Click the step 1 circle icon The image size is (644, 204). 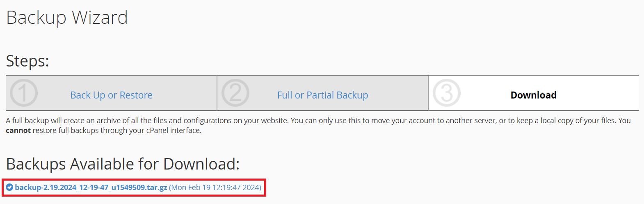24,93
